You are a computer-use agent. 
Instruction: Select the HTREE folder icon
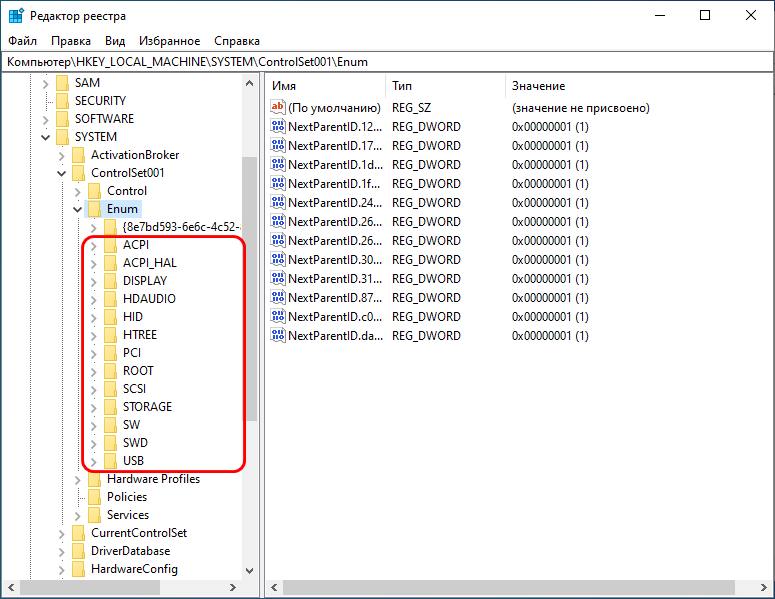click(111, 335)
